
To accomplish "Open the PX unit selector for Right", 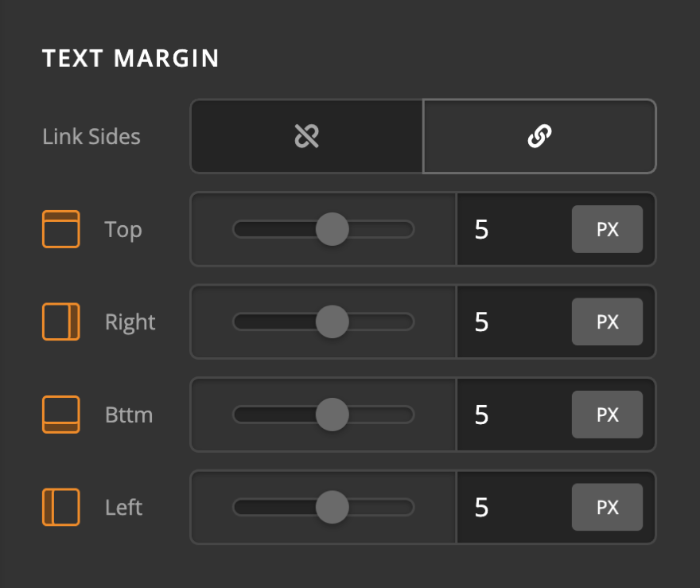I will point(607,321).
